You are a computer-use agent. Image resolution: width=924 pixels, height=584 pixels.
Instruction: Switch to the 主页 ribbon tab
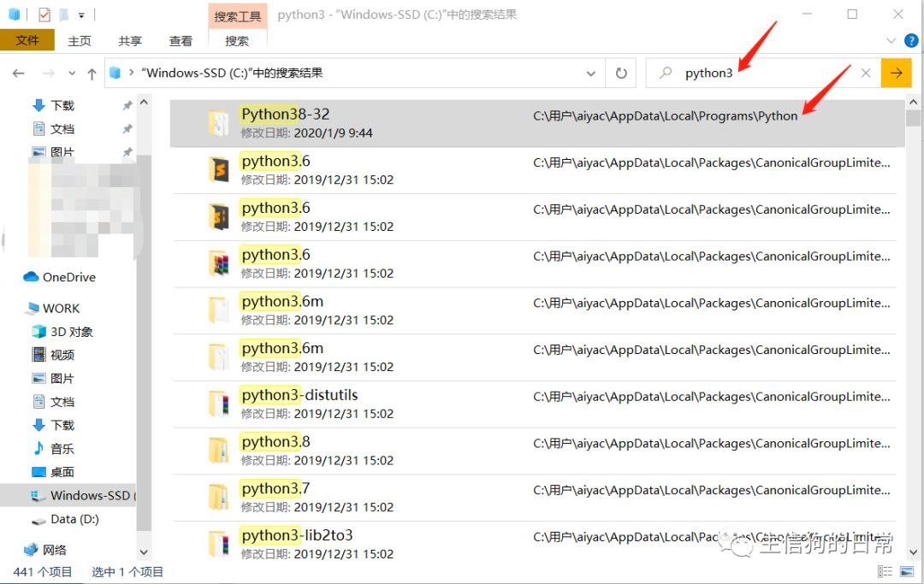point(80,41)
